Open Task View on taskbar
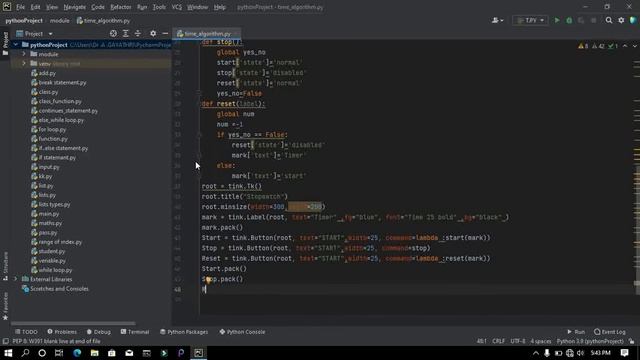 (59, 353)
